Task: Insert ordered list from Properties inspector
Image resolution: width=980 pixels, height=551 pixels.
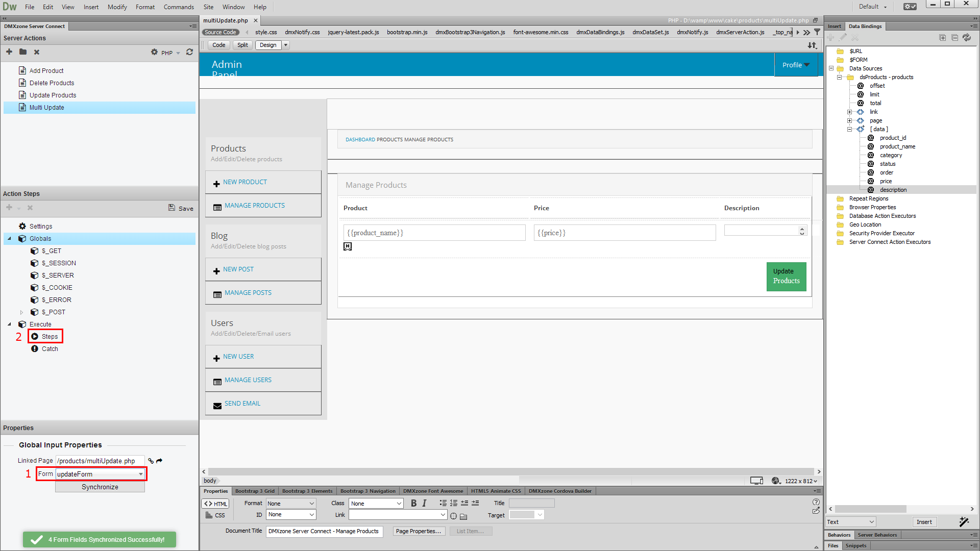Action: pyautogui.click(x=454, y=503)
